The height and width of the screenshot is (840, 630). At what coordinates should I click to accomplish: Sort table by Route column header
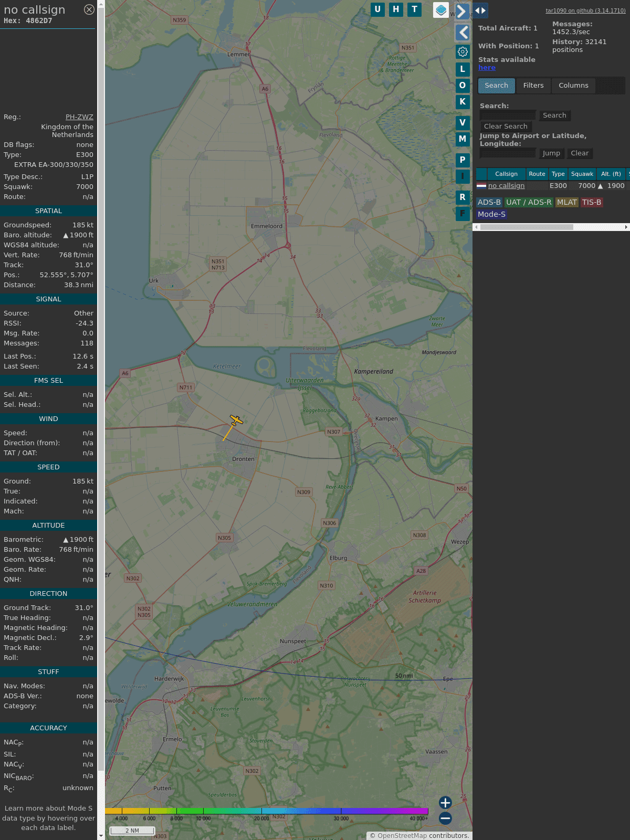click(537, 174)
